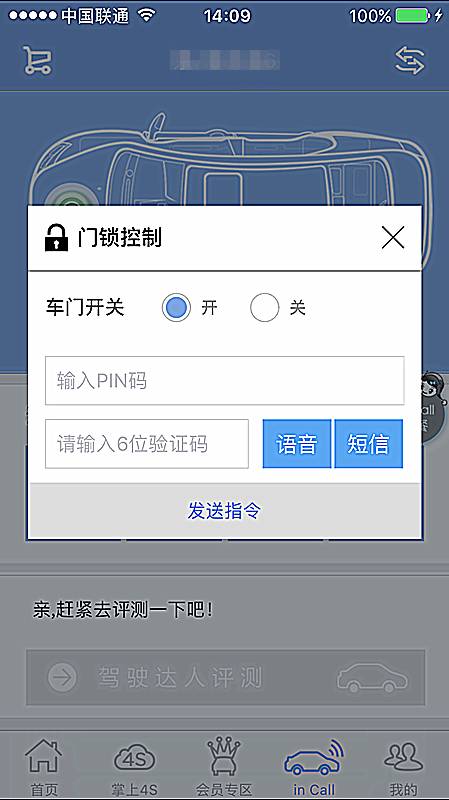Open the 首页 home tab

[x=44, y=767]
